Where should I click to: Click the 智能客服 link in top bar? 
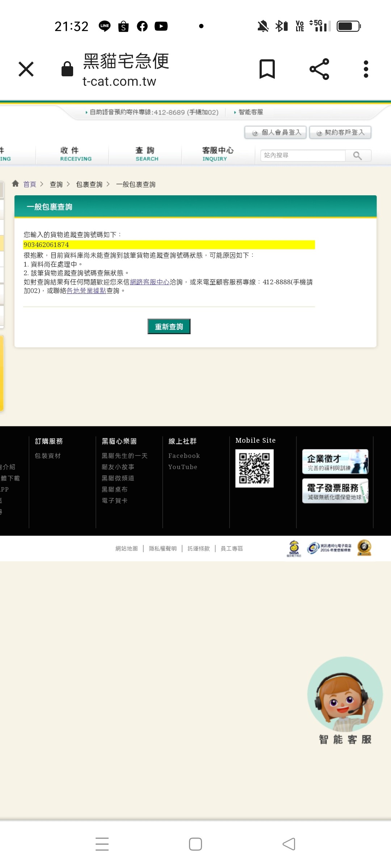pos(251,112)
